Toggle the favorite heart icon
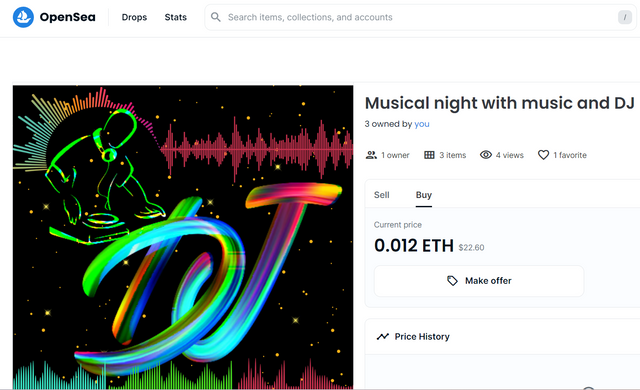 click(x=543, y=155)
